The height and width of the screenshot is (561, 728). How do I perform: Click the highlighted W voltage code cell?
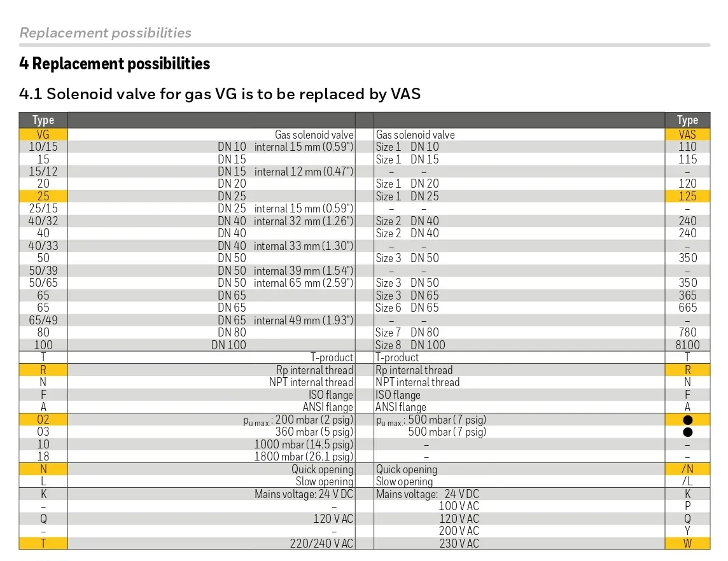click(x=687, y=544)
